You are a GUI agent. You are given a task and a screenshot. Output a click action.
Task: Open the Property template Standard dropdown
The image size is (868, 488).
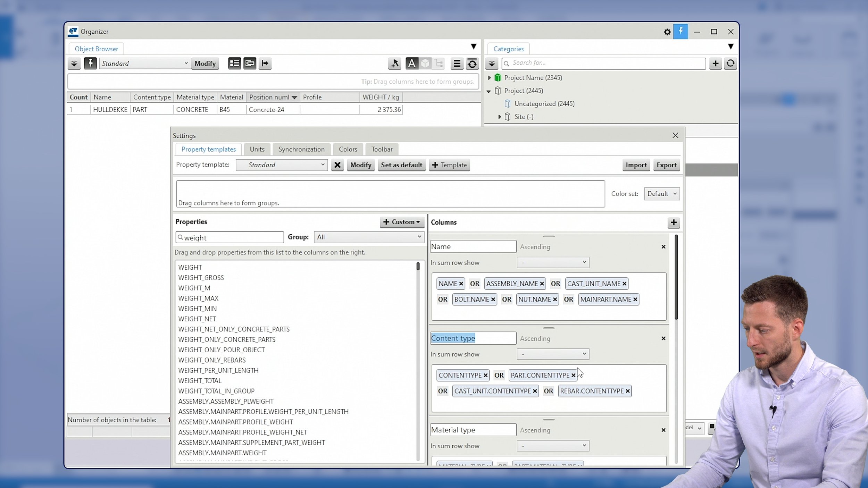pos(282,165)
